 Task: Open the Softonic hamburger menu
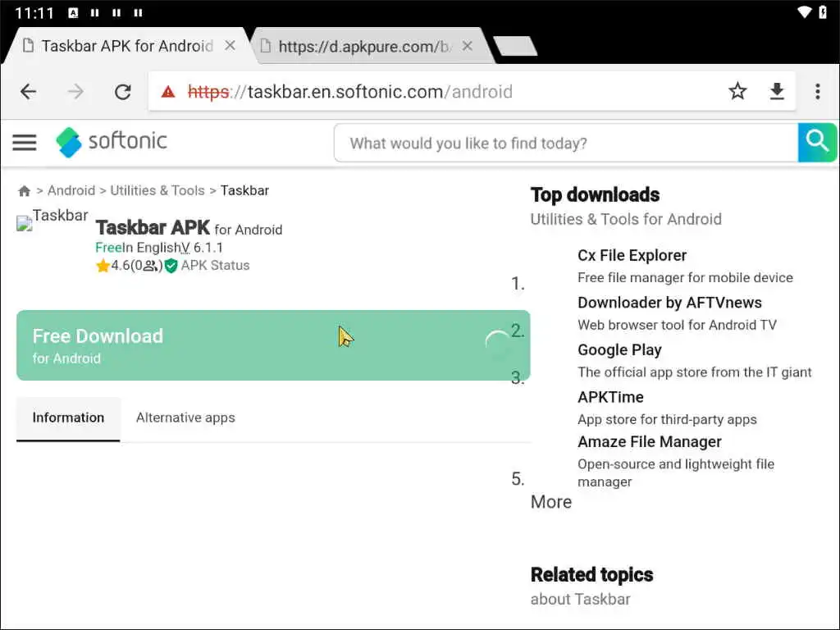tap(25, 143)
